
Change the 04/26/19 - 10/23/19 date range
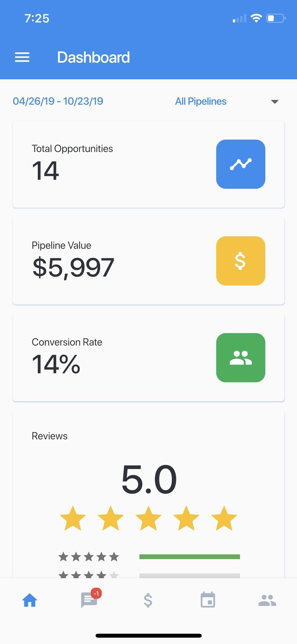tap(58, 101)
